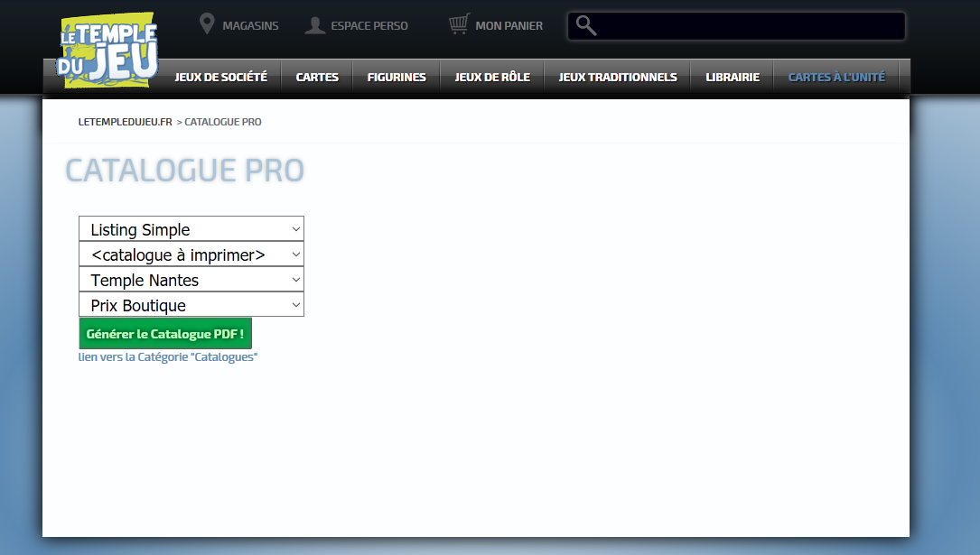
Task: Open the Jeux de Société menu
Action: [220, 78]
